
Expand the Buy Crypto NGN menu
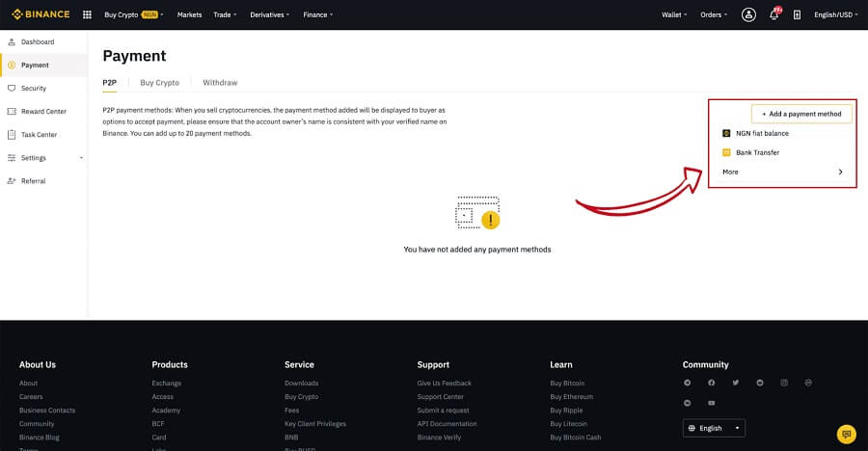[x=134, y=15]
